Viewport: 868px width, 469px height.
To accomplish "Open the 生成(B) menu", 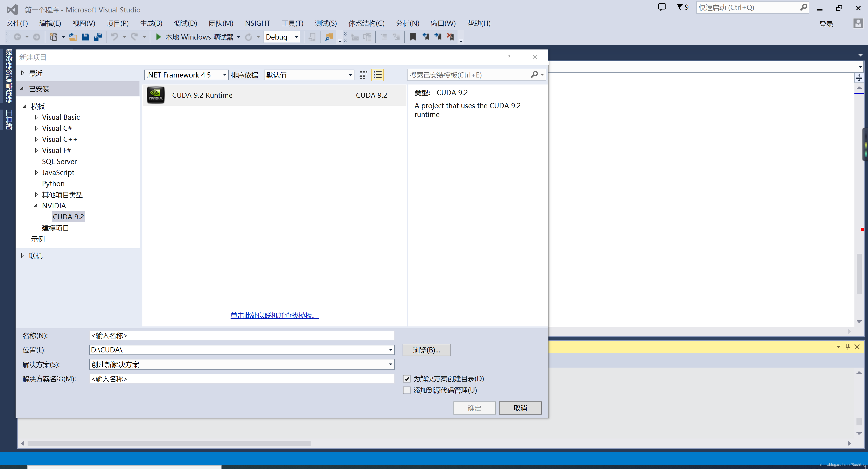I will pos(151,23).
